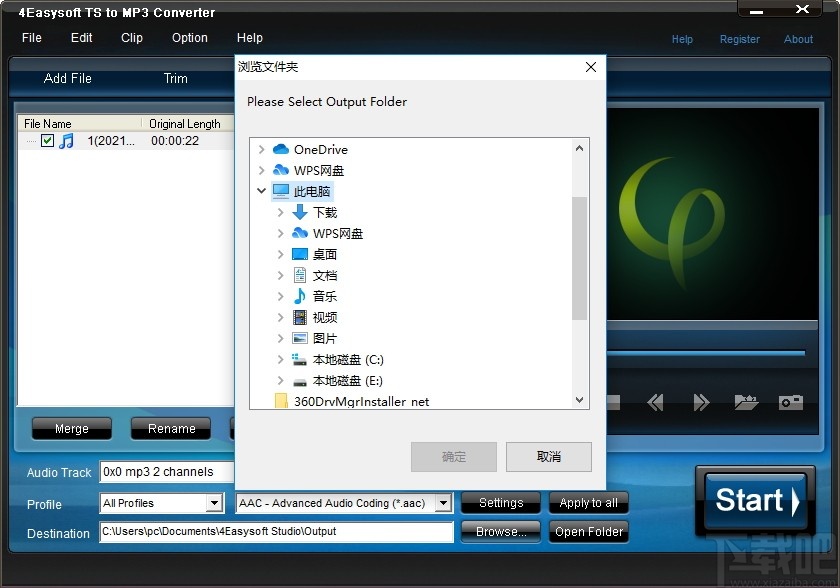The height and width of the screenshot is (588, 840).
Task: Switch to the Trim tab
Action: coord(175,78)
